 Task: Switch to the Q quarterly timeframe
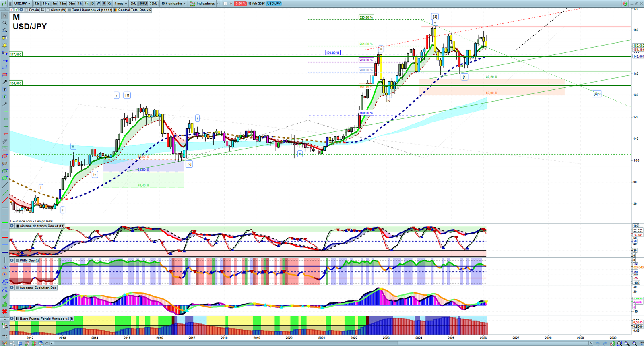click(109, 4)
